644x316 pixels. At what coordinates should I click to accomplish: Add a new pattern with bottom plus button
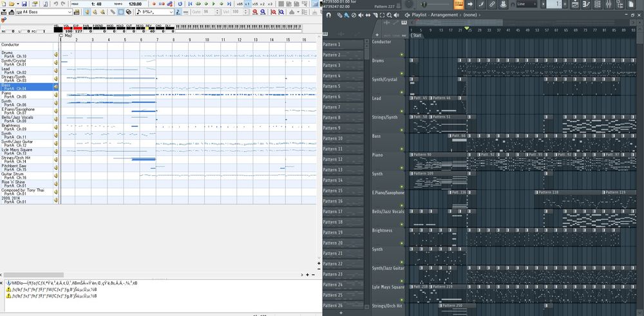pos(341,313)
